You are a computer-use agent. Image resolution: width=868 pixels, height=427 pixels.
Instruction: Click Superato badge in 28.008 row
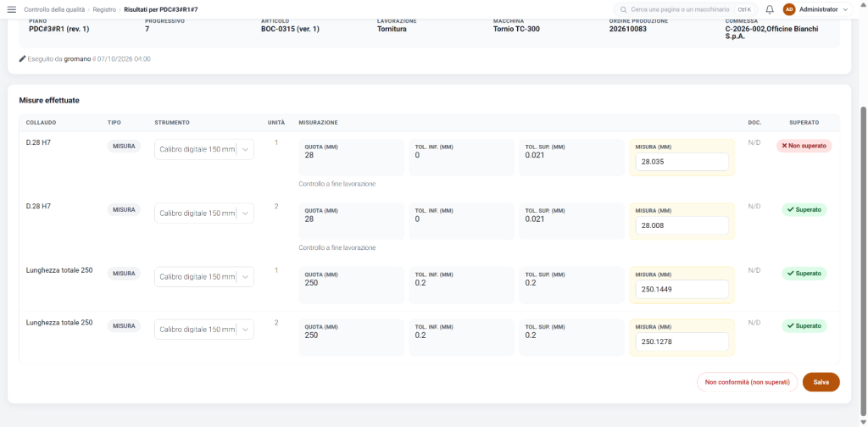coord(804,209)
